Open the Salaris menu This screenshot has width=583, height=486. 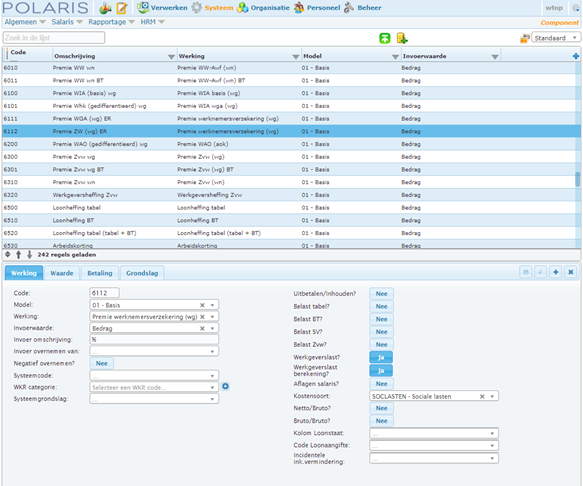(67, 22)
